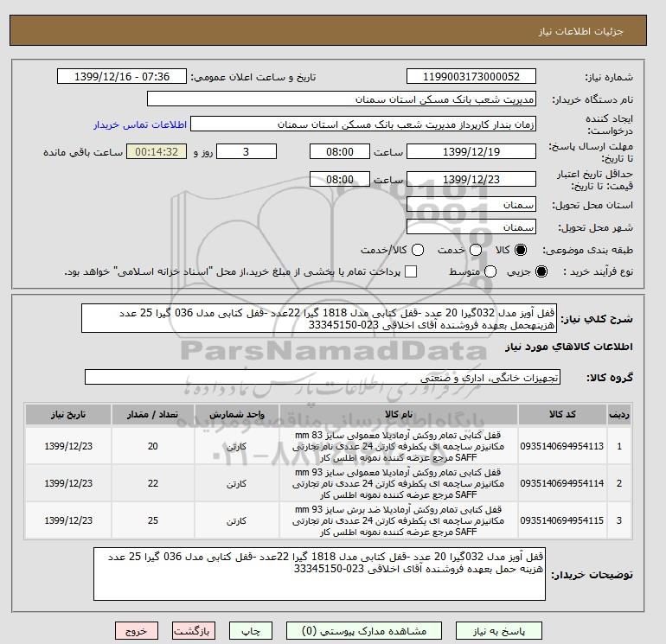
Task: Click the response deadline time field 08:00
Action: (x=340, y=151)
